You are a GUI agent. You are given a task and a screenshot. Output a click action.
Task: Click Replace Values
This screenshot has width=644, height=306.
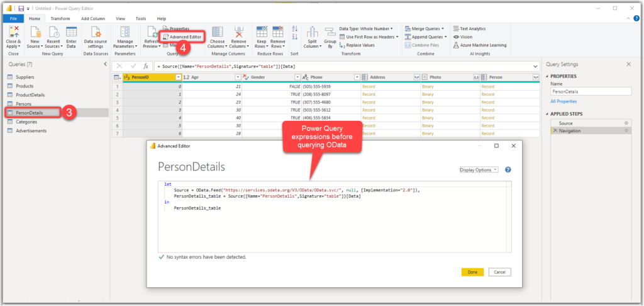[357, 45]
